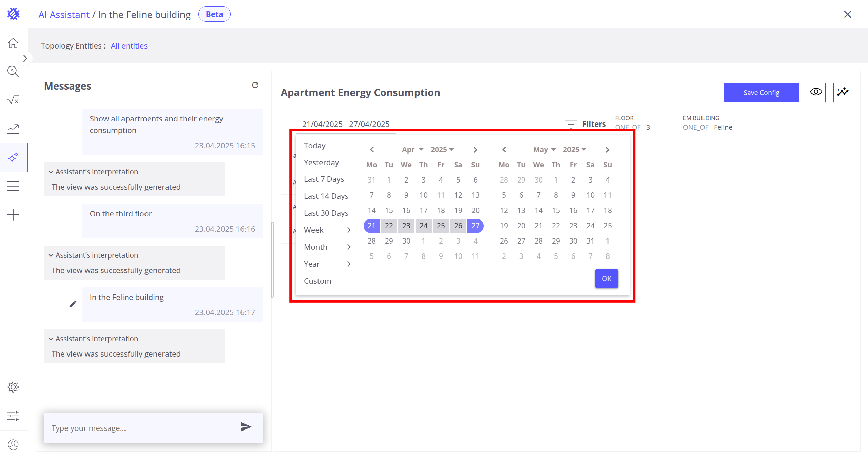The image size is (868, 459).
Task: Open the Apr month dropdown
Action: point(412,150)
